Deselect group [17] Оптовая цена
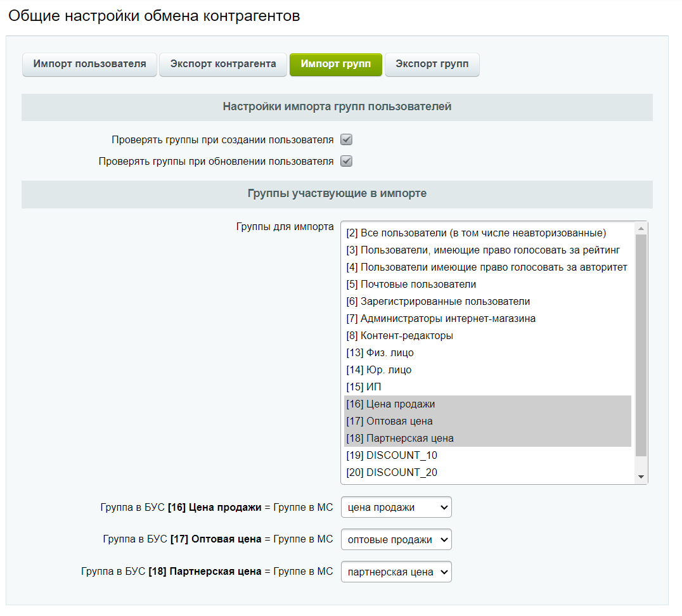The height and width of the screenshot is (616, 682). (x=387, y=421)
